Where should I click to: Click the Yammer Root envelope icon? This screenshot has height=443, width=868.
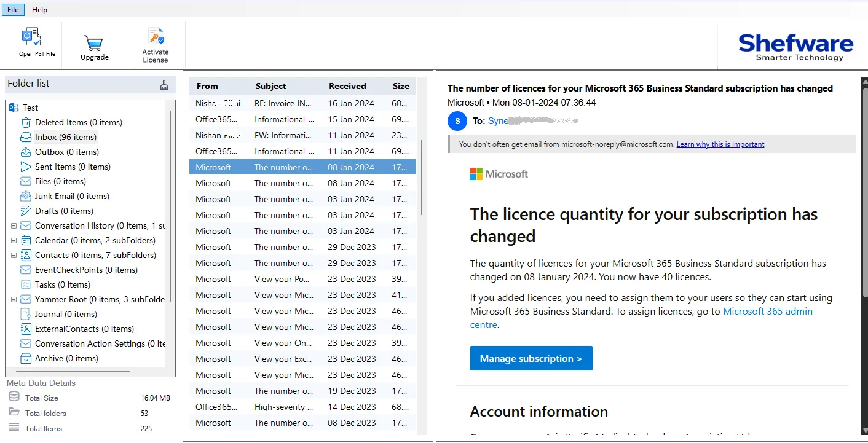26,299
